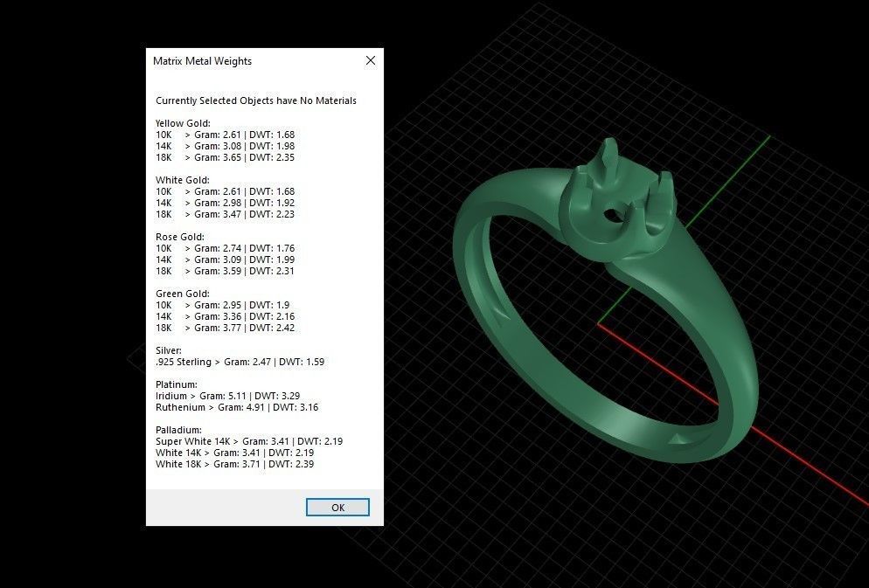
Task: Select Ruthenium Gram: 4.91 line
Action: coord(237,407)
